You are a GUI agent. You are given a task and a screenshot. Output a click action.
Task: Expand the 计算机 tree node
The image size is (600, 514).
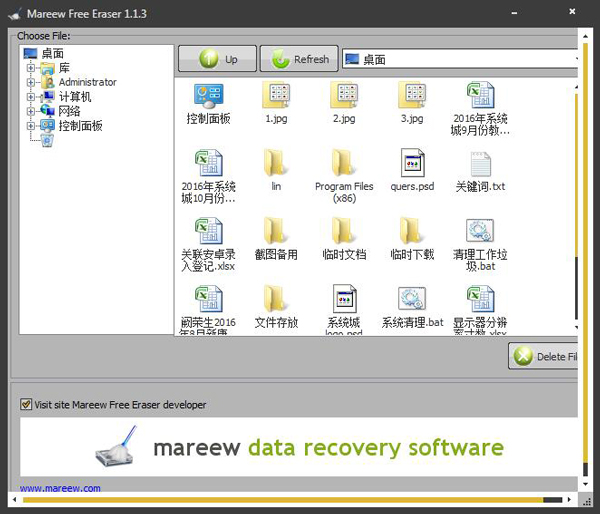tap(31, 97)
